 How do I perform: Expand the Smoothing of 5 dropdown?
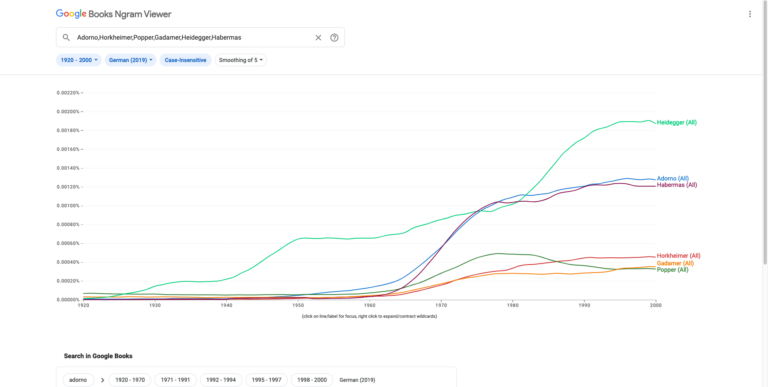click(x=240, y=60)
